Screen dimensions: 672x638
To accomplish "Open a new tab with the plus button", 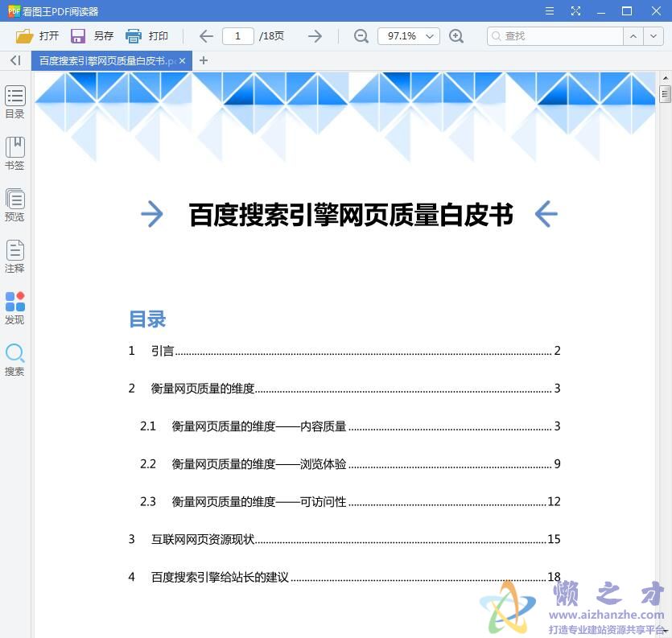I will point(203,60).
